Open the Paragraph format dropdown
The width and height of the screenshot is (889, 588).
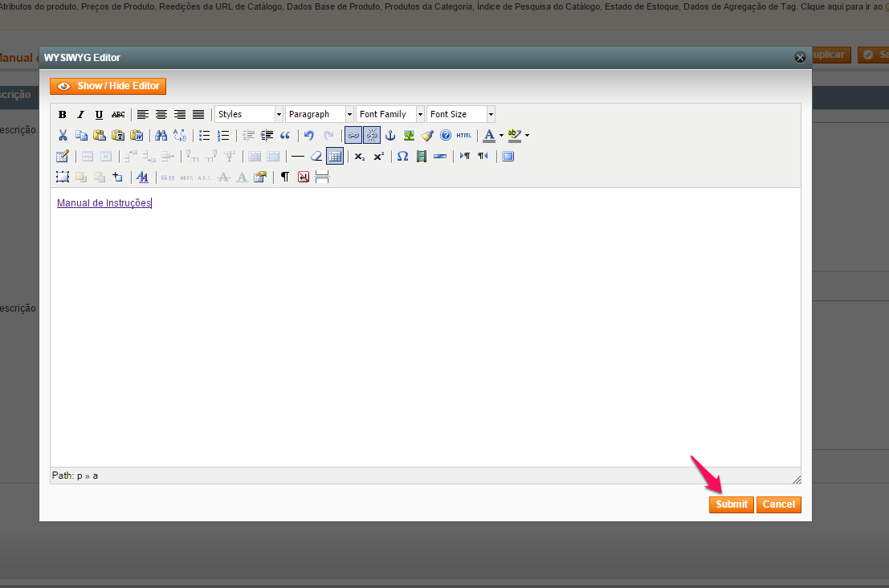(x=320, y=114)
